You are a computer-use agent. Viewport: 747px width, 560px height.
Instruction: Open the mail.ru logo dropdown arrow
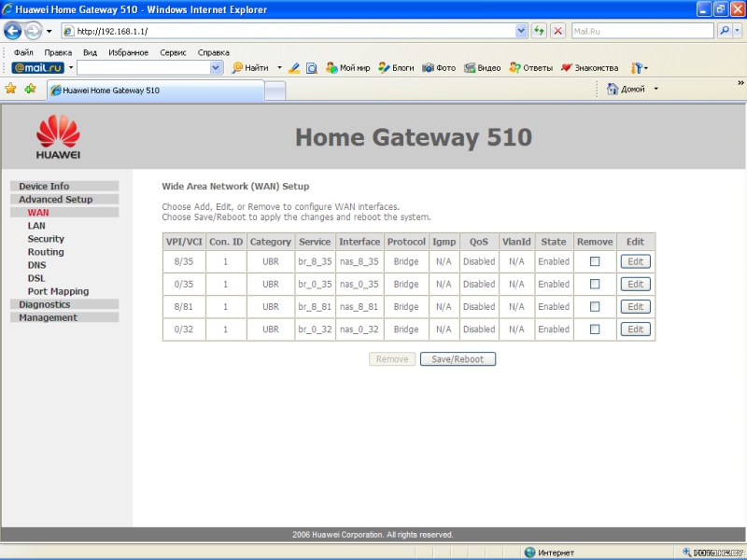[x=71, y=67]
